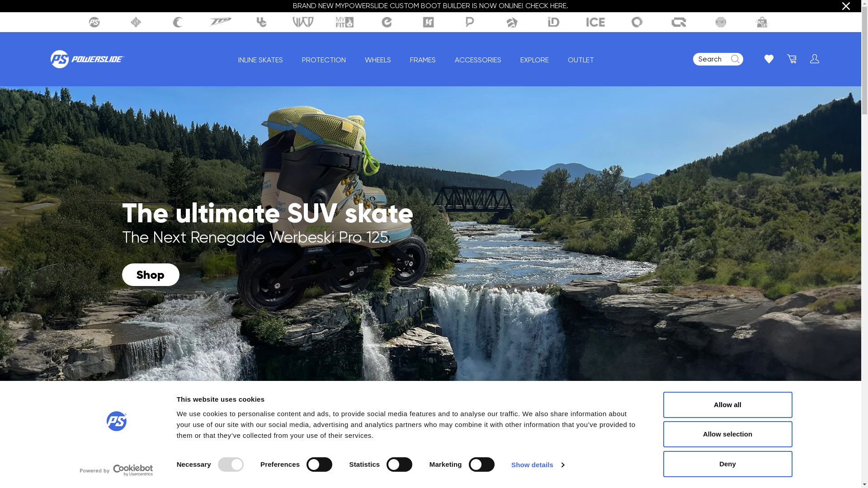Click 'This website uses cookies' heading
Screen dimensions: 868x488
(221, 399)
